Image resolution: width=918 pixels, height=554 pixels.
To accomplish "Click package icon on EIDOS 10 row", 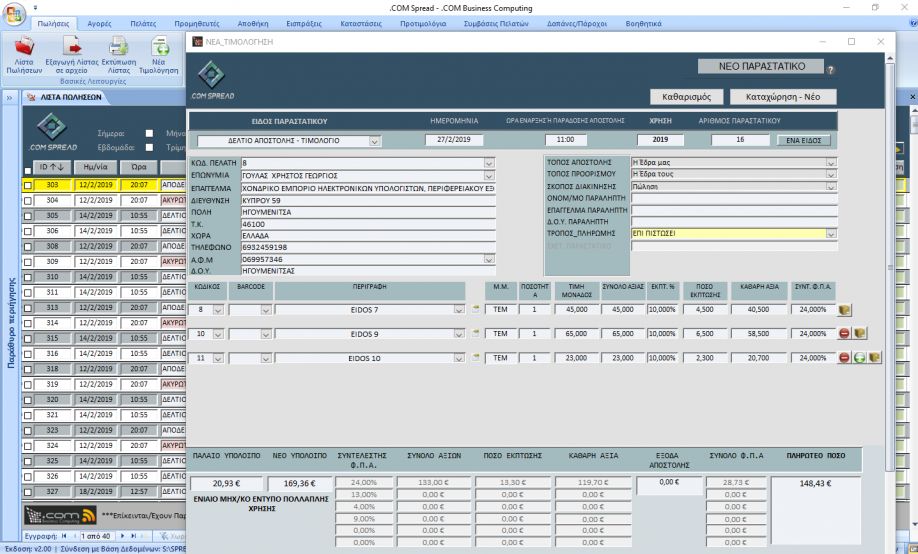I will 875,358.
